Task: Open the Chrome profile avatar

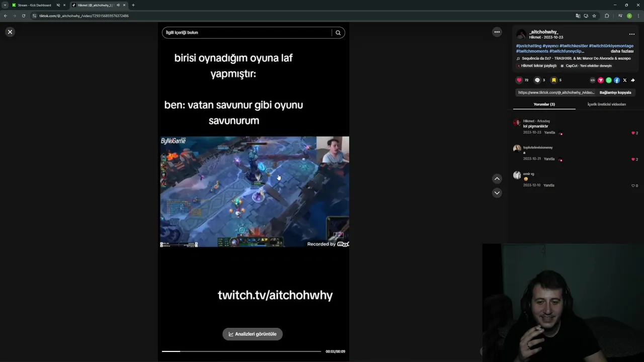Action: (x=629, y=16)
